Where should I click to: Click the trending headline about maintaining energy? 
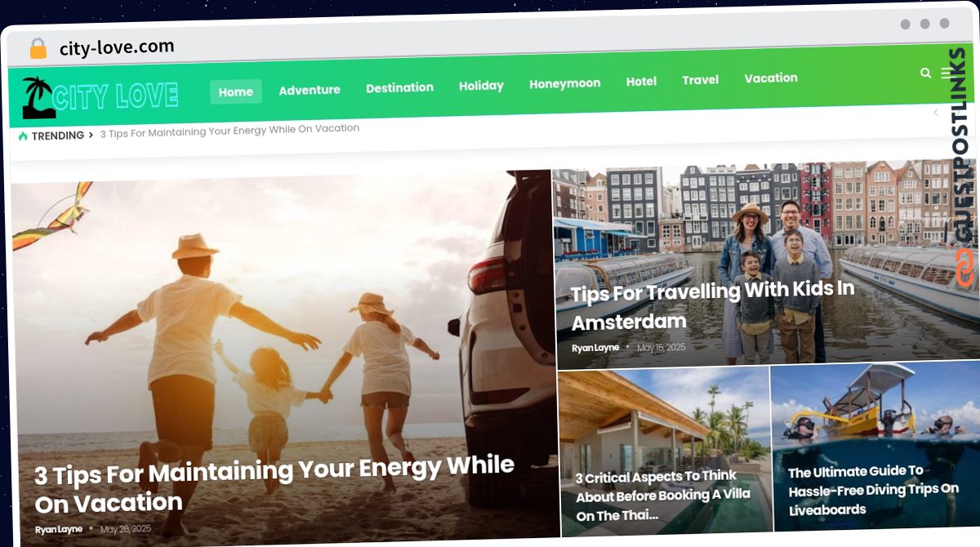pos(229,131)
